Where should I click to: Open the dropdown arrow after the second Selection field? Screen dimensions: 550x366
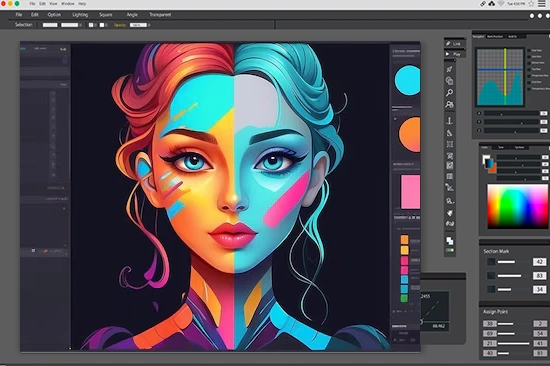81,25
